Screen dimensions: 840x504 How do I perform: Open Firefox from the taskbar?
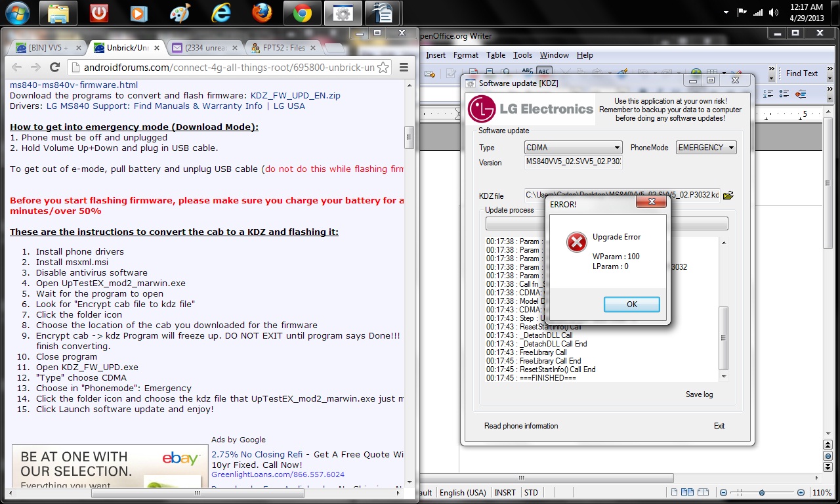[261, 13]
